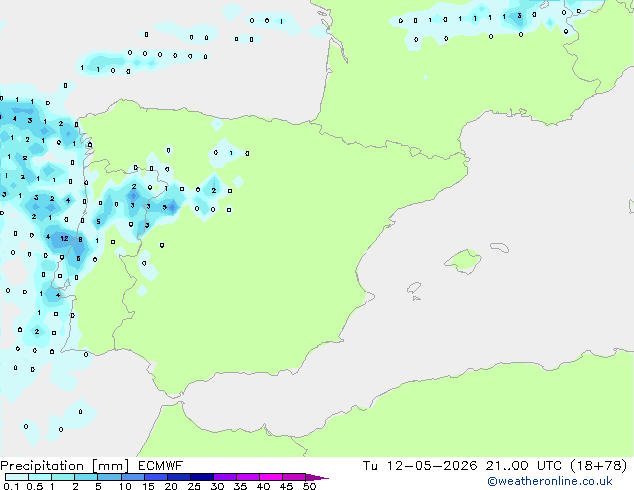Viewport: 634px width, 490px height.
Task: Open the weatheronline.co.uk link
Action: (550, 481)
